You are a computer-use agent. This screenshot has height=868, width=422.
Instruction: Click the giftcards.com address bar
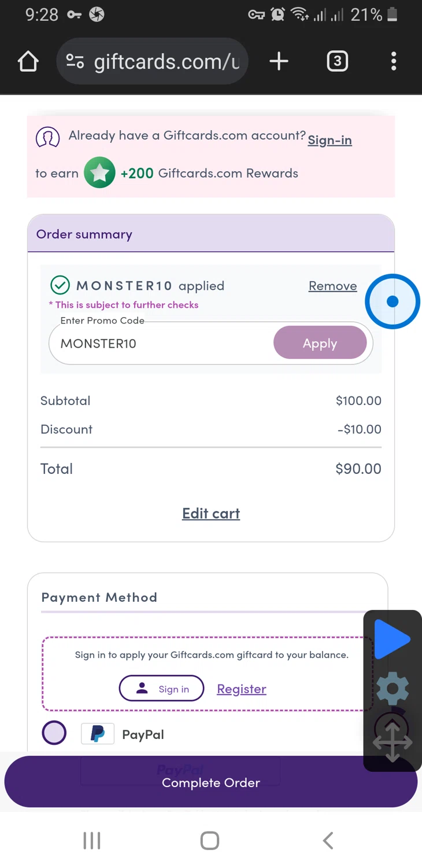(x=166, y=61)
